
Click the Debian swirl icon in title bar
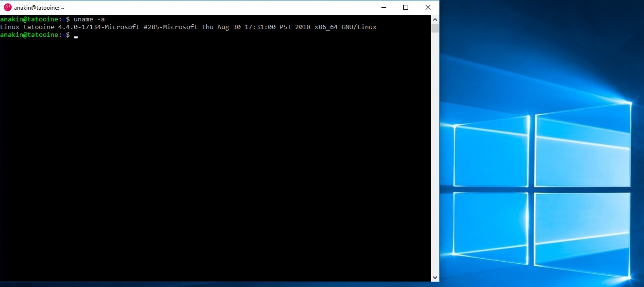click(8, 7)
